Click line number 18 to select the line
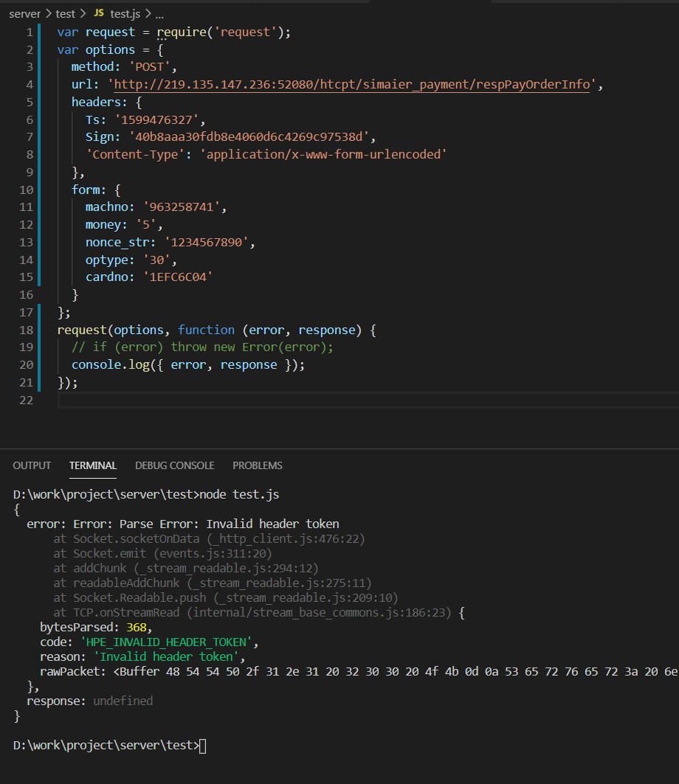Image resolution: width=679 pixels, height=784 pixels. pyautogui.click(x=26, y=330)
